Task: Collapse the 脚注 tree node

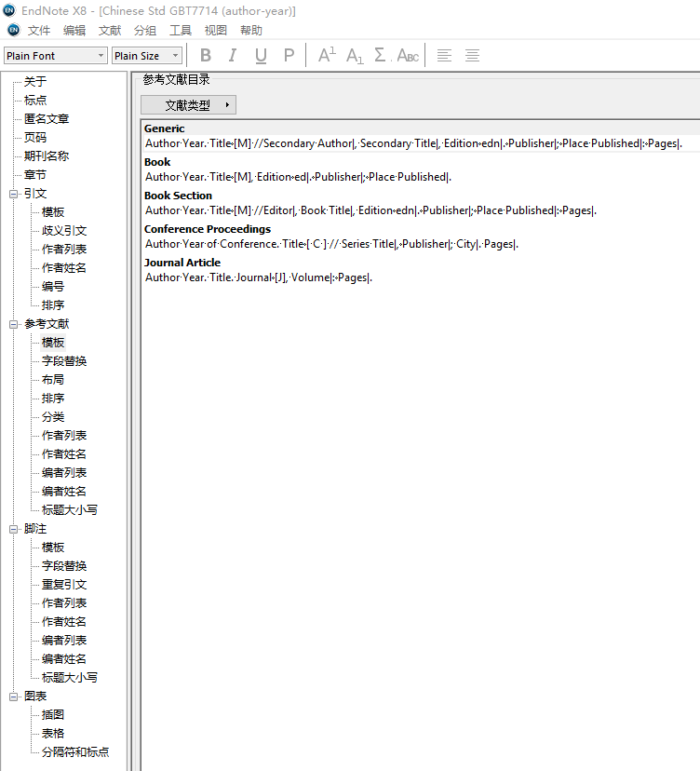Action: (x=14, y=529)
